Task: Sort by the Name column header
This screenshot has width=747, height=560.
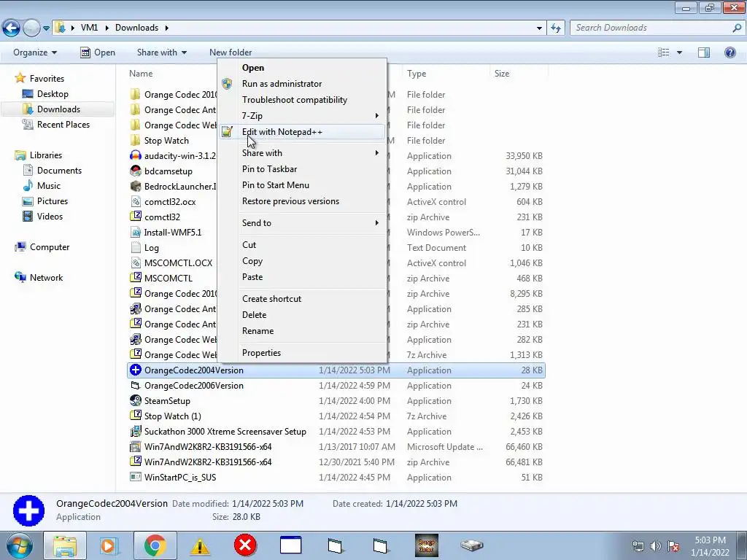Action: [141, 74]
